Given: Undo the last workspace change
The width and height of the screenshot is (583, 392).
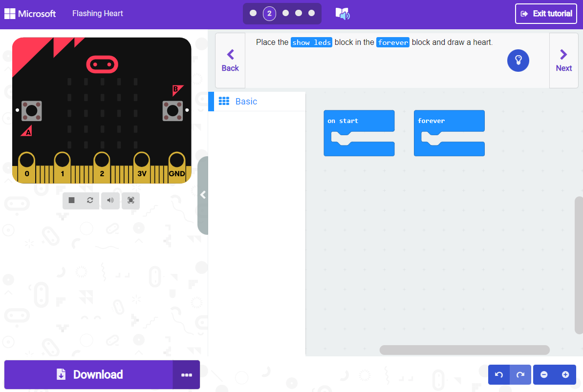Looking at the screenshot, I should (x=498, y=374).
